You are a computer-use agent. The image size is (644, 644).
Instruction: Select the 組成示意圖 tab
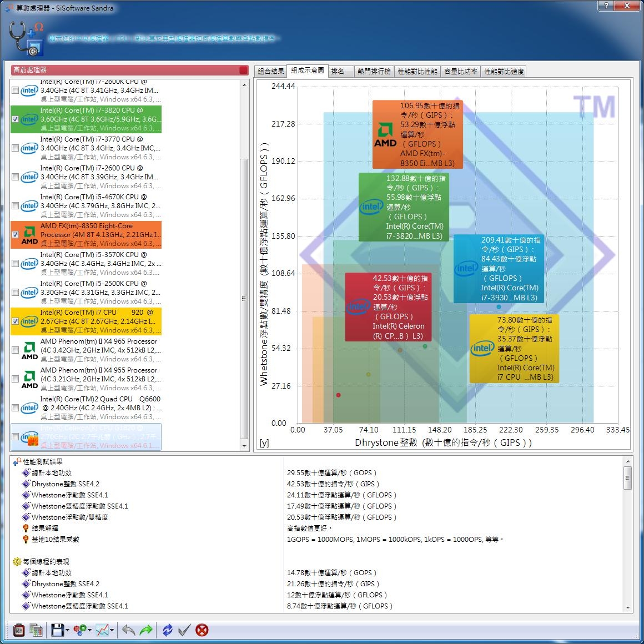pyautogui.click(x=307, y=71)
